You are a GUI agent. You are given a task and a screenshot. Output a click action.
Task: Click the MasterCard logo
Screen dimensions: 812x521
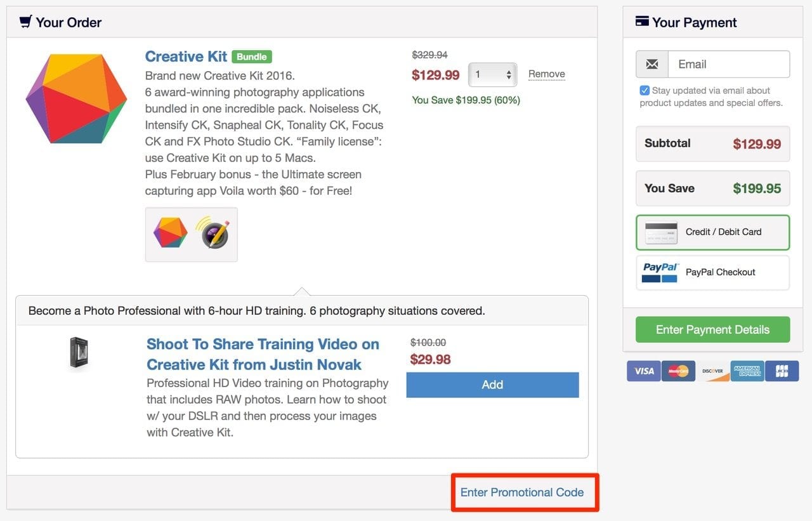[678, 371]
